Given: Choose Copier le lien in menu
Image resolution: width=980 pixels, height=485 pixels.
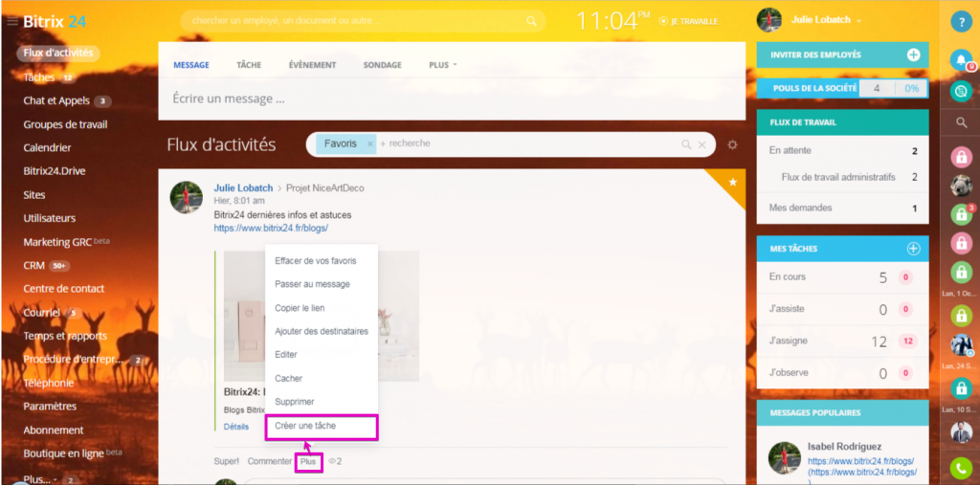Looking at the screenshot, I should tap(300, 308).
